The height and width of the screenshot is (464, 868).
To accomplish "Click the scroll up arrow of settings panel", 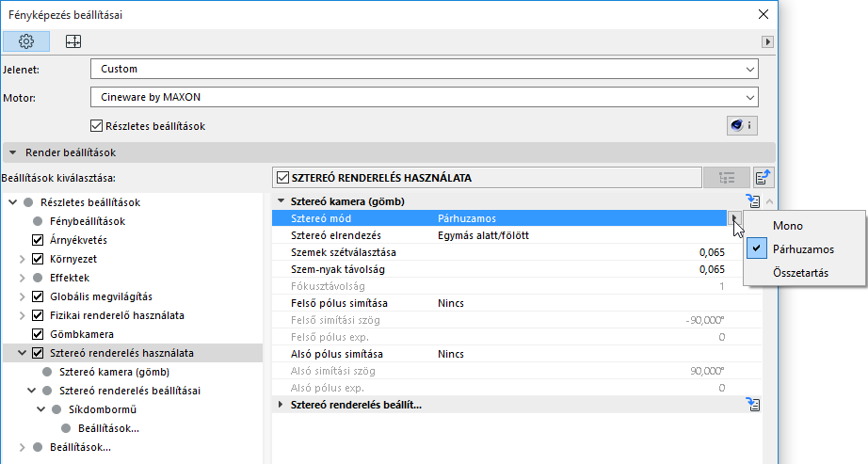I will pos(769,201).
